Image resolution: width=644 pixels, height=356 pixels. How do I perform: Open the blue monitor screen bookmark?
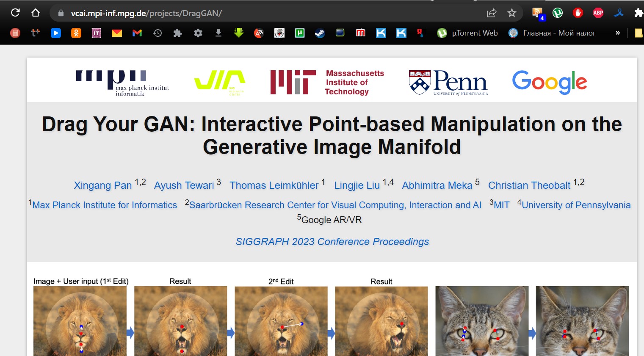tap(340, 33)
